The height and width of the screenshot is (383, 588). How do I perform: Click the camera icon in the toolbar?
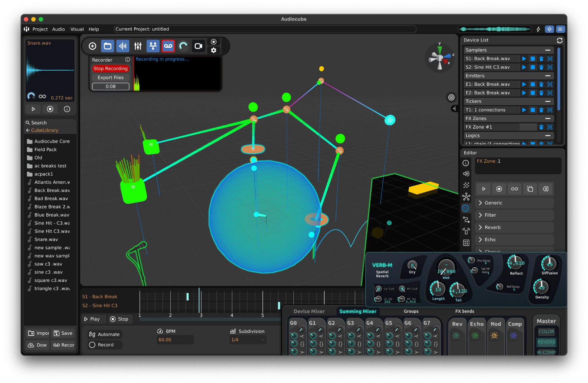(x=198, y=46)
